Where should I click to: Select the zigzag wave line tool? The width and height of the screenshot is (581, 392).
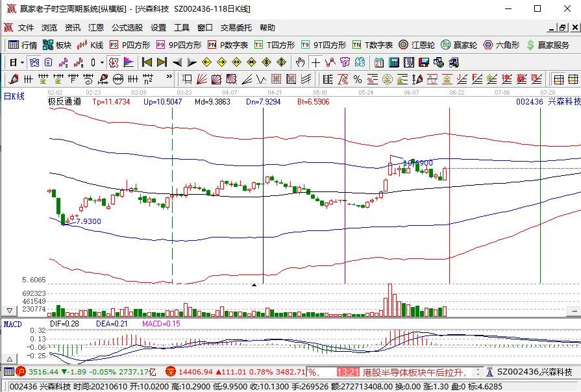pyautogui.click(x=261, y=79)
